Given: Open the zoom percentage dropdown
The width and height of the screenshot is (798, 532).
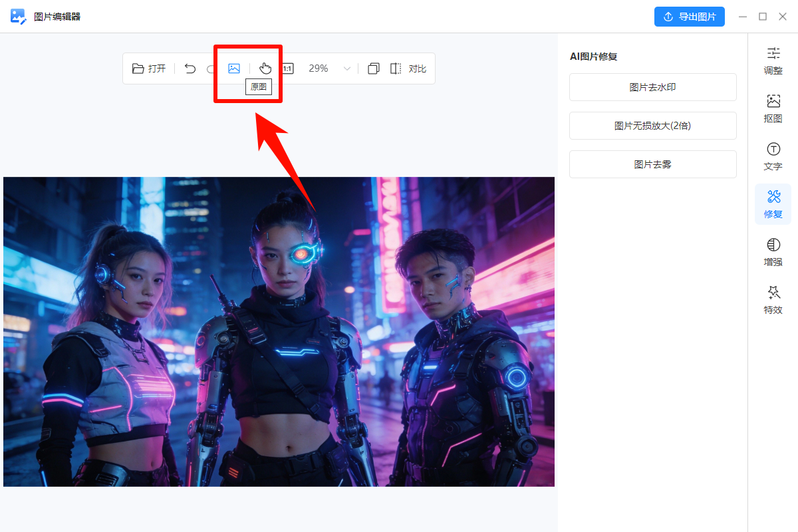Looking at the screenshot, I should click(346, 68).
